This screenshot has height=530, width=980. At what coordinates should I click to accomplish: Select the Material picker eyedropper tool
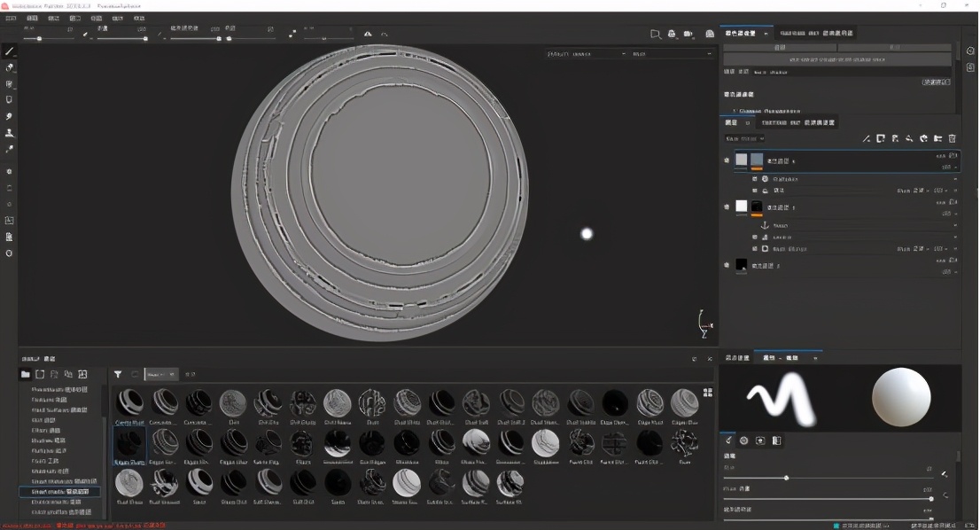[x=10, y=150]
